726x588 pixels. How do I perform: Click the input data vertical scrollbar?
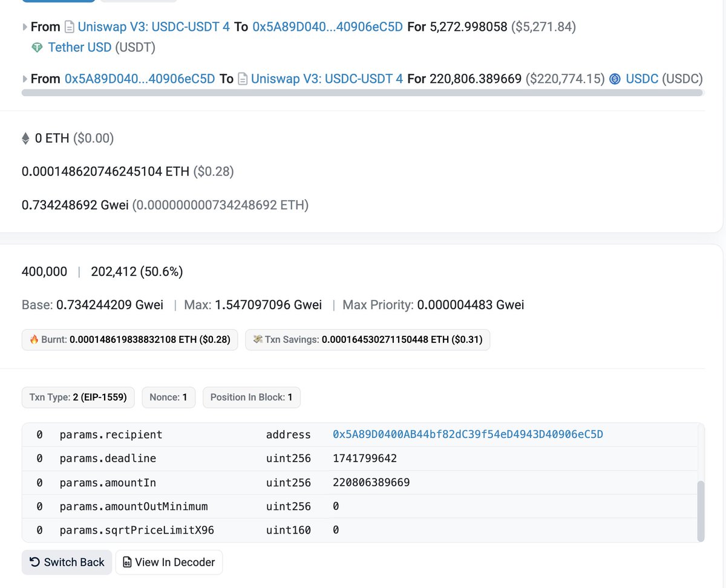[x=701, y=510]
